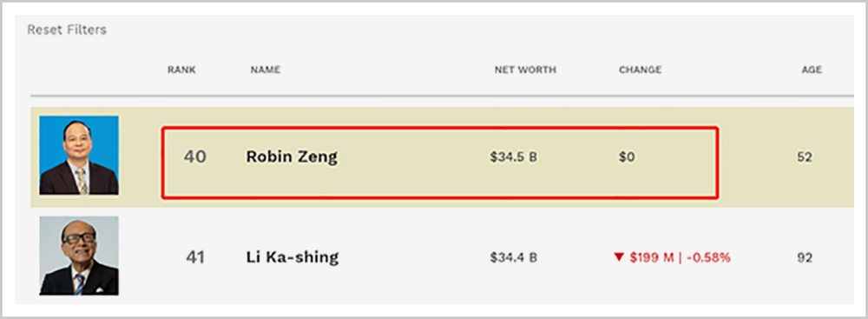This screenshot has height=319, width=868.
Task: Open Li Ka-shing's profile photo
Action: click(x=79, y=256)
